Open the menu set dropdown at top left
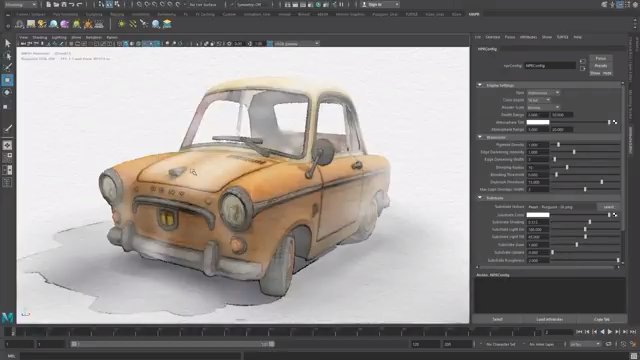 click(x=20, y=4)
